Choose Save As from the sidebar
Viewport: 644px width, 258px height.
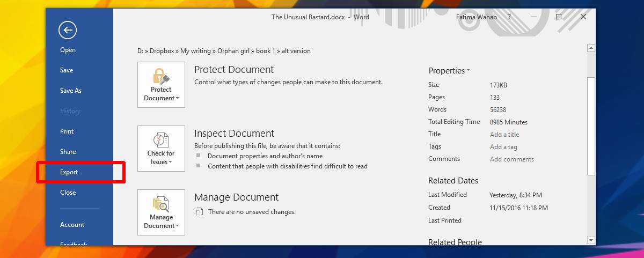click(x=71, y=91)
